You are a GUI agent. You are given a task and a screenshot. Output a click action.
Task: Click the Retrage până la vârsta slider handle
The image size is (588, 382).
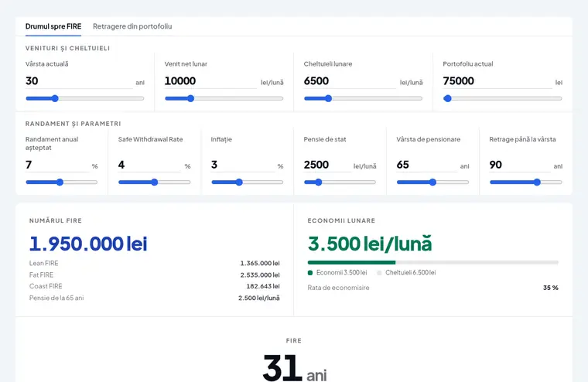pos(537,182)
